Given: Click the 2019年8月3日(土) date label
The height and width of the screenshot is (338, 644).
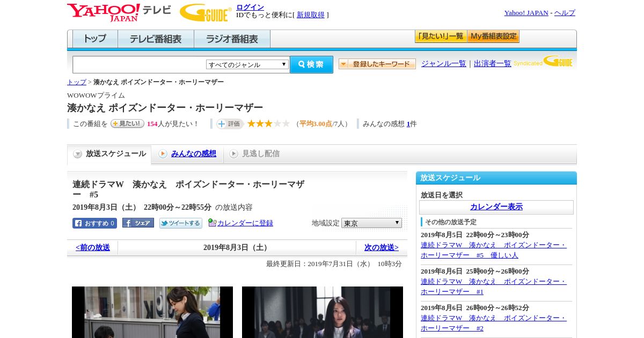Looking at the screenshot, I should point(237,248).
